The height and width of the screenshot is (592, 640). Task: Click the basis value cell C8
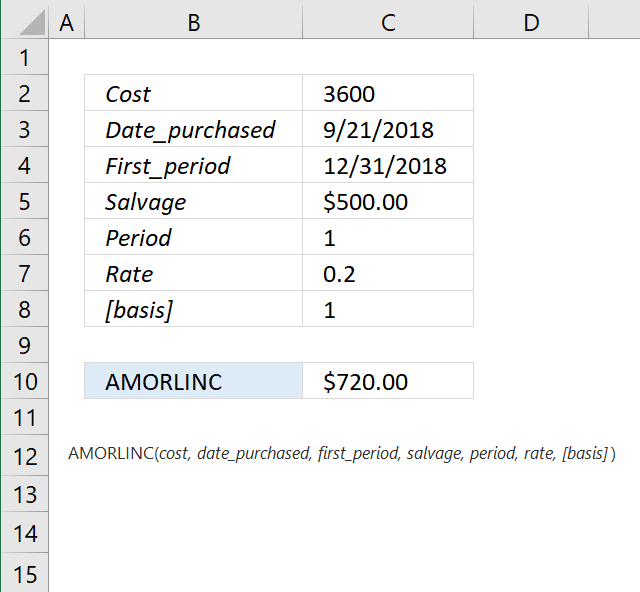pos(388,309)
